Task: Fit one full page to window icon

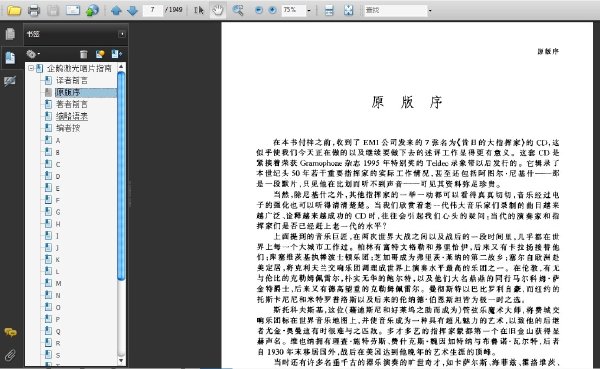Action: click(349, 10)
